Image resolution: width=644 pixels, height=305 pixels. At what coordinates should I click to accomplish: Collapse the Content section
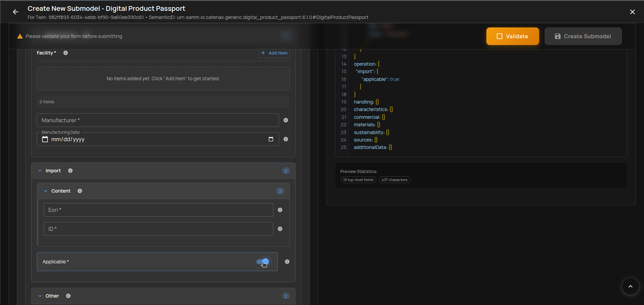pos(46,191)
